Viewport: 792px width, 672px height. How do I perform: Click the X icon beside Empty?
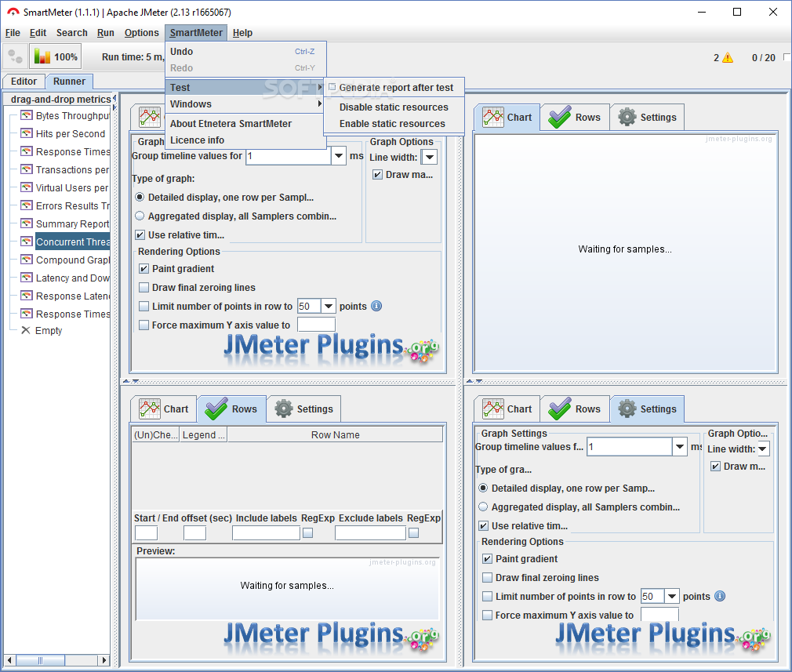25,330
